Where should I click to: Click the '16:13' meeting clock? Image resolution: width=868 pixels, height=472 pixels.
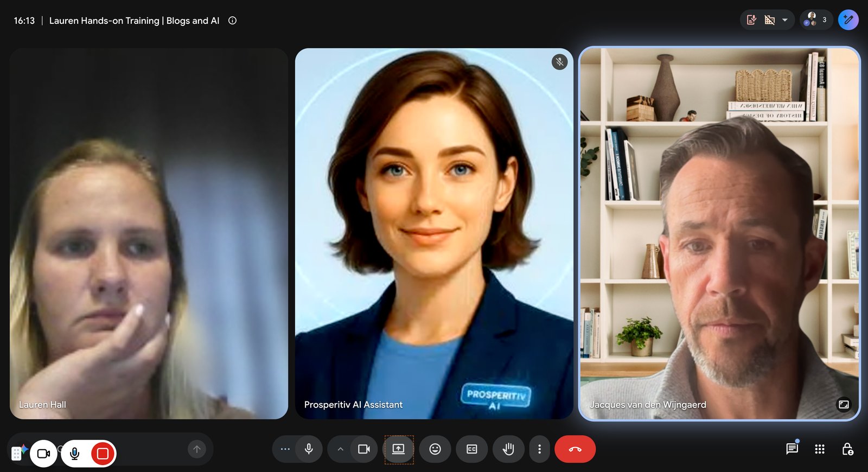tap(24, 21)
